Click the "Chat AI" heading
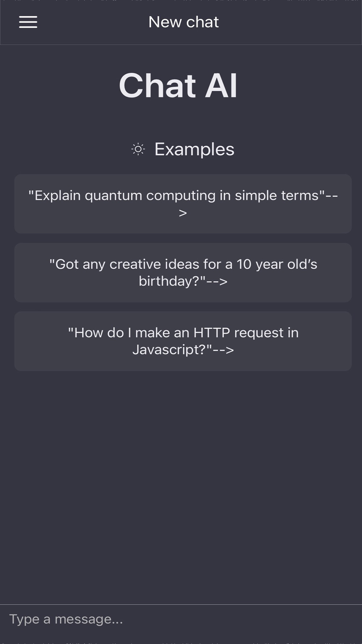This screenshot has height=644, width=362. [178, 85]
